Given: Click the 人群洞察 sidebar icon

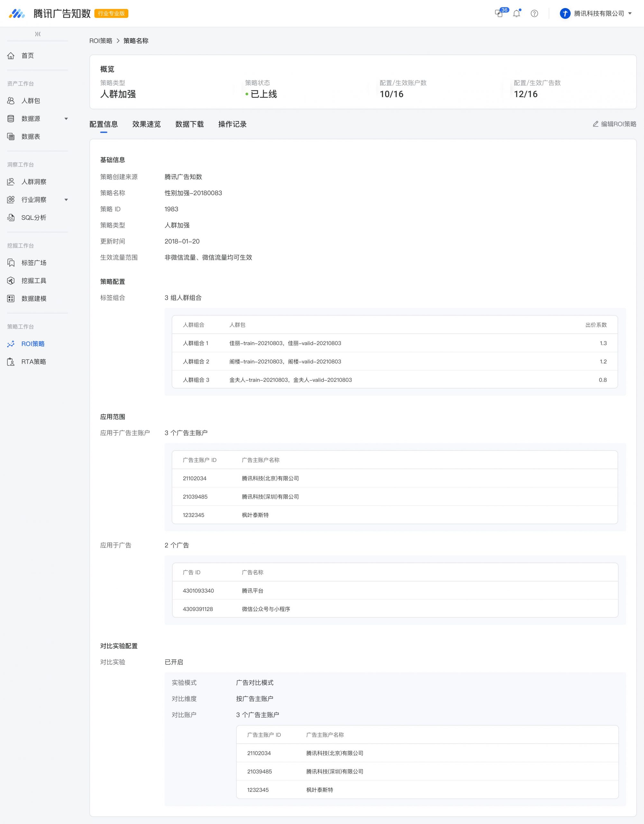Looking at the screenshot, I should (x=11, y=182).
